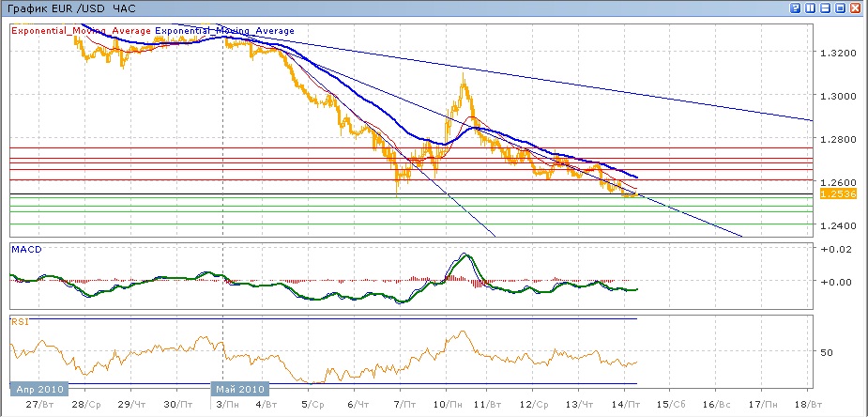The width and height of the screenshot is (868, 417).
Task: Click the Апр 2010 month marker
Action: point(38,388)
